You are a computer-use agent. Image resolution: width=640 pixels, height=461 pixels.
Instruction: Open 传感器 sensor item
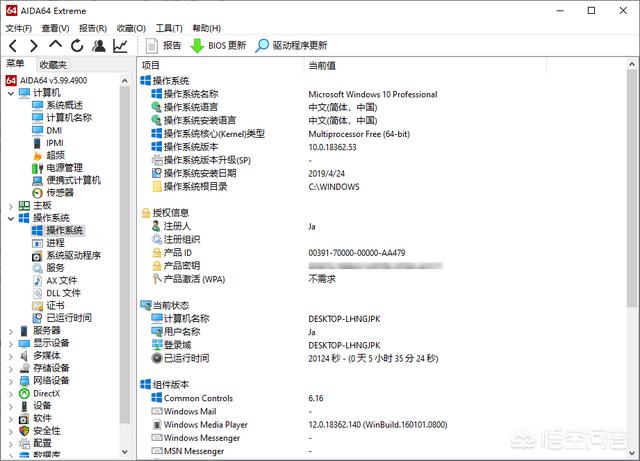(x=53, y=193)
